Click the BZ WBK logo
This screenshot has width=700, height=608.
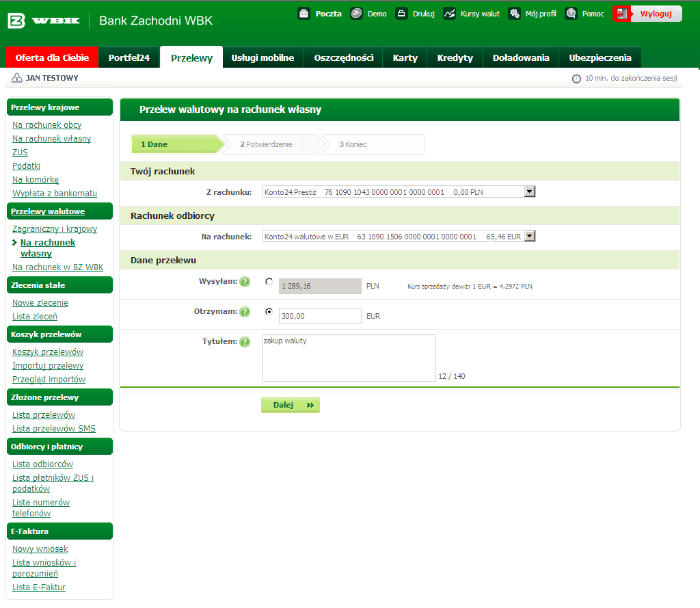43,21
